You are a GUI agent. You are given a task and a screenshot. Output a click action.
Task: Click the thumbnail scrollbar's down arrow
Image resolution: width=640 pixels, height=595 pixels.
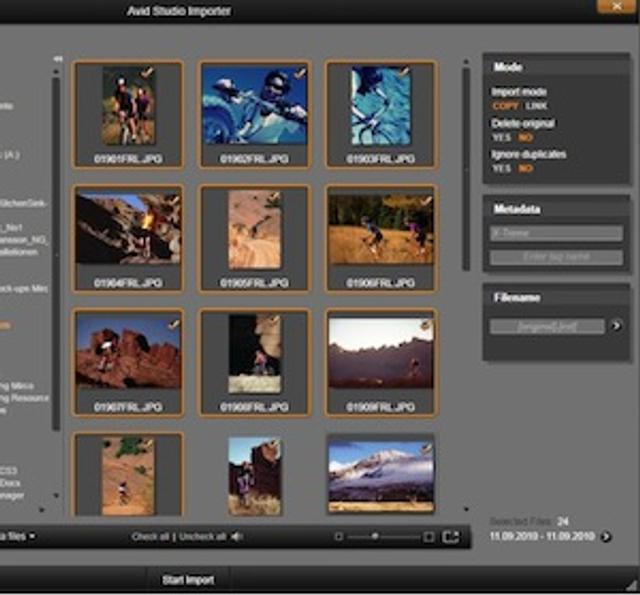point(466,509)
